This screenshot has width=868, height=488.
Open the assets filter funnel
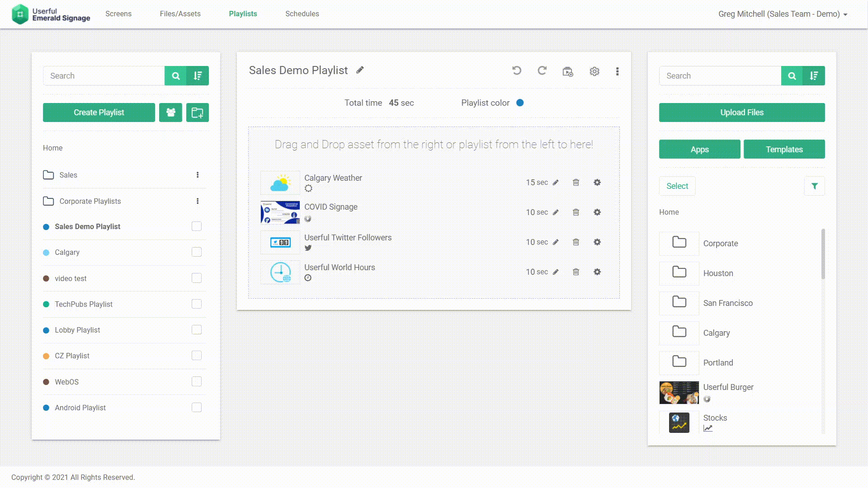[x=815, y=186]
